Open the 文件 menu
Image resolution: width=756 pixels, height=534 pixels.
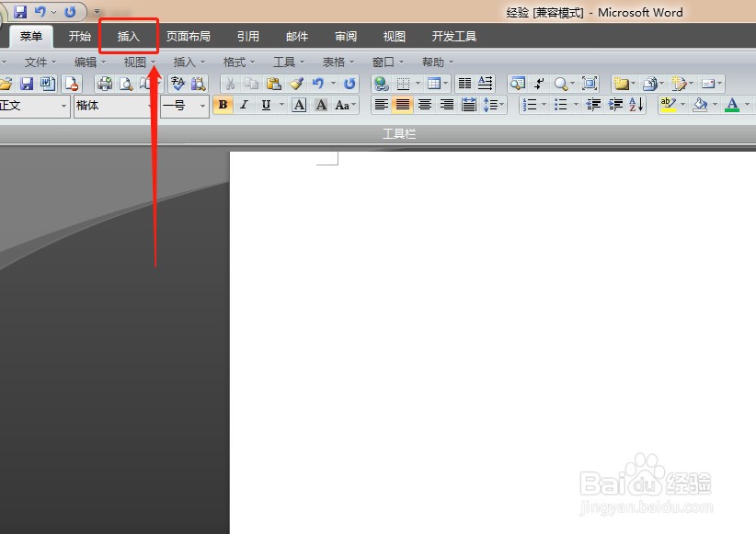click(x=40, y=62)
